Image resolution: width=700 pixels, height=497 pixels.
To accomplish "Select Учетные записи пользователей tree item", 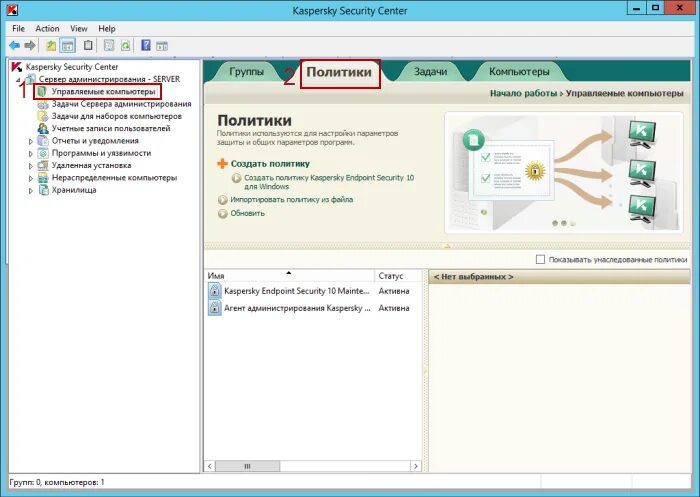I will point(111,129).
